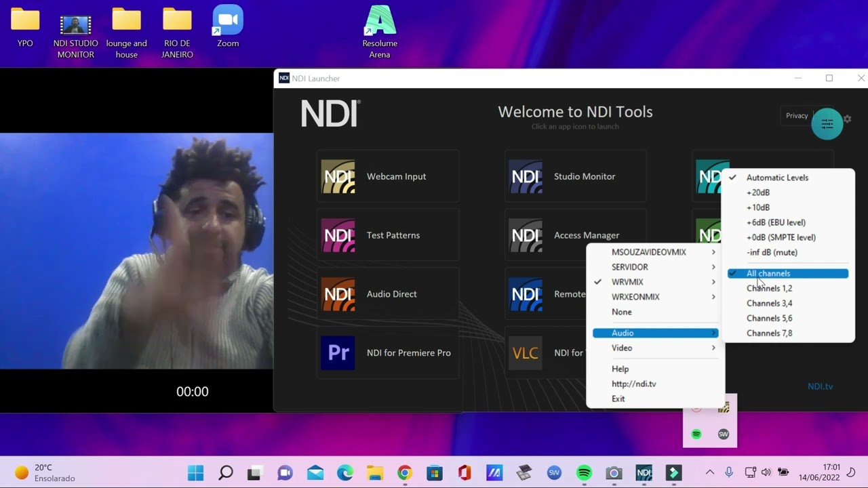Open the Office app in taskbar
Screen dimensions: 868x488
click(465, 472)
